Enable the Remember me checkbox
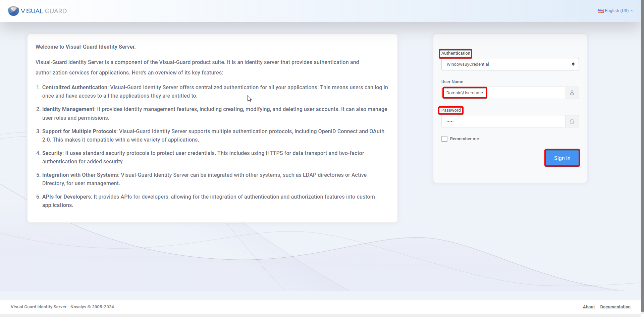 (x=444, y=139)
